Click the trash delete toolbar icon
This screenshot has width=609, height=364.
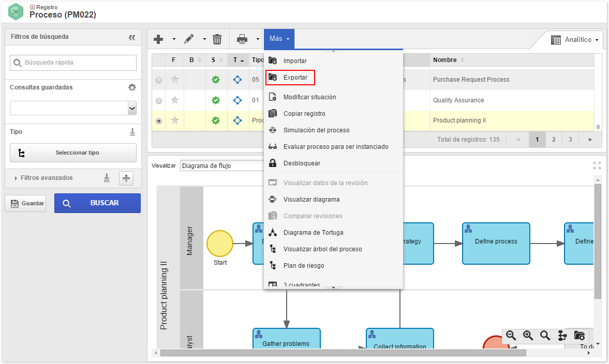(217, 39)
